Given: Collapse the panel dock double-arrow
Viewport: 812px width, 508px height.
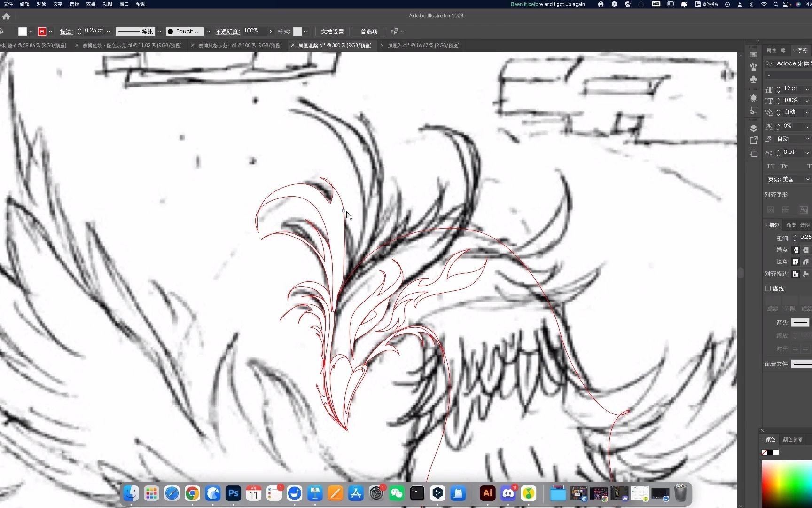Looking at the screenshot, I should coord(757,42).
